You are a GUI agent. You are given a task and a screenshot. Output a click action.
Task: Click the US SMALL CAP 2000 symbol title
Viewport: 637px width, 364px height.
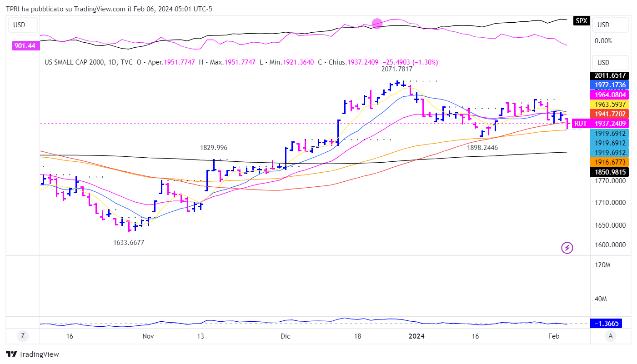(x=75, y=62)
